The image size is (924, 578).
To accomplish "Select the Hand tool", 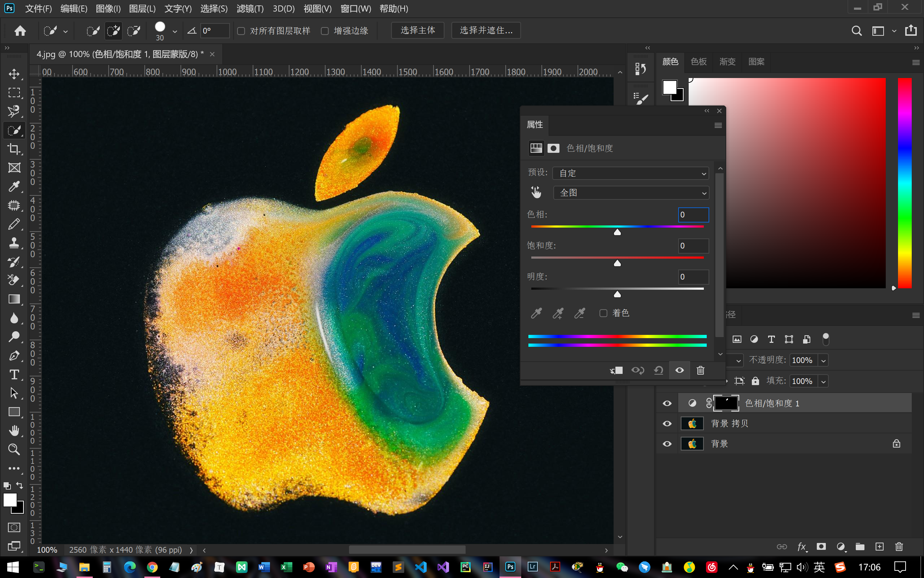I will [x=14, y=431].
